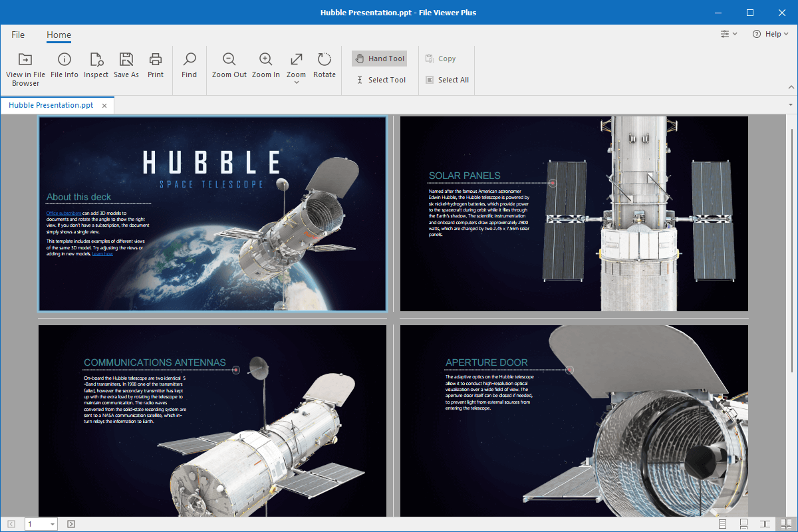This screenshot has width=798, height=532.
Task: Click the 'SOLAR PANELS' heading text
Action: coord(465,176)
